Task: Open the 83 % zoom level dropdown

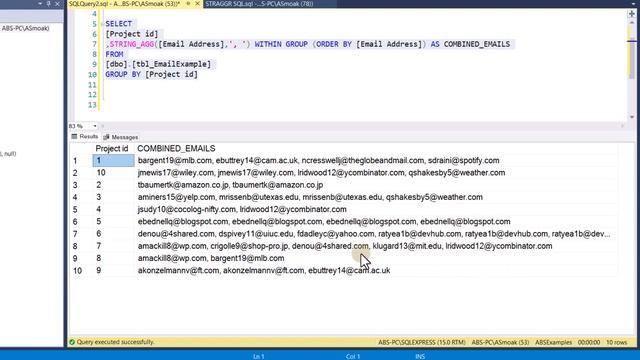Action: point(95,126)
